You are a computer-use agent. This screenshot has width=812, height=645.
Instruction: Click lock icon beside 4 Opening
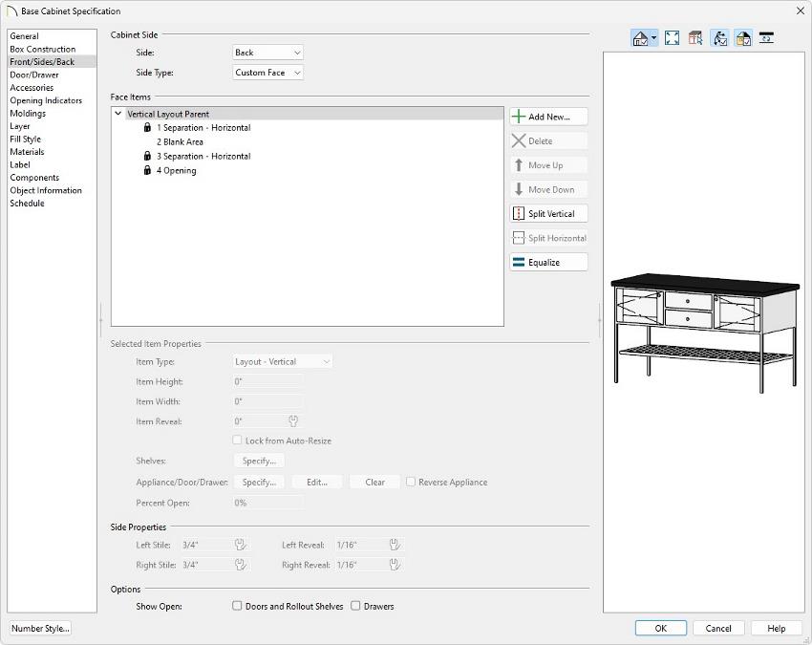[147, 171]
